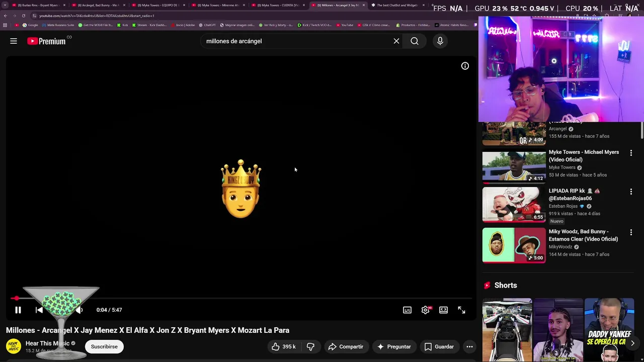Viewport: 644px width, 362px height.
Task: Open the Google bookmark
Action: coord(30,25)
